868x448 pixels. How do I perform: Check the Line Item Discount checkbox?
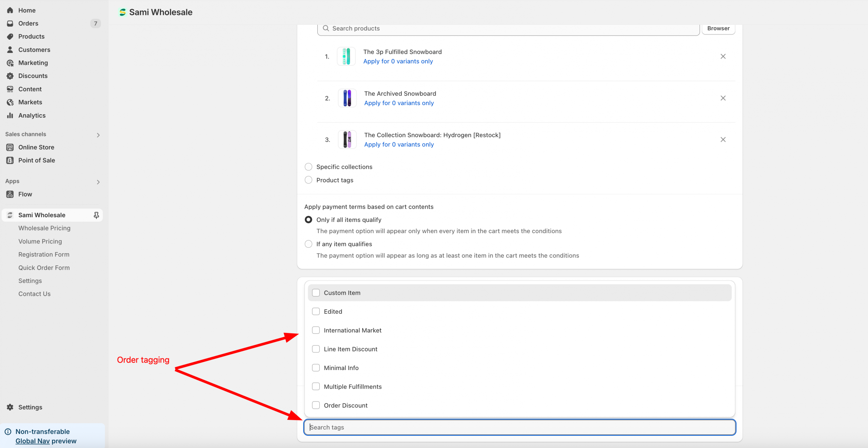coord(316,349)
